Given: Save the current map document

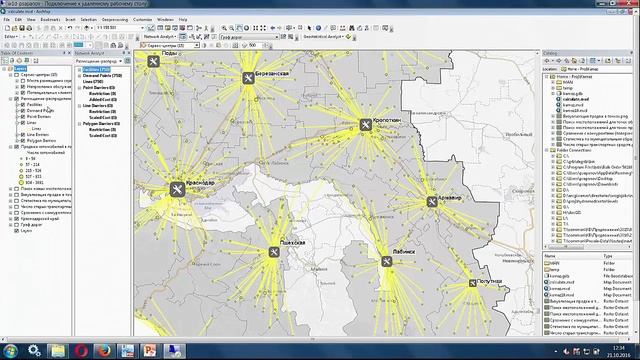Looking at the screenshot, I should click(22, 28).
